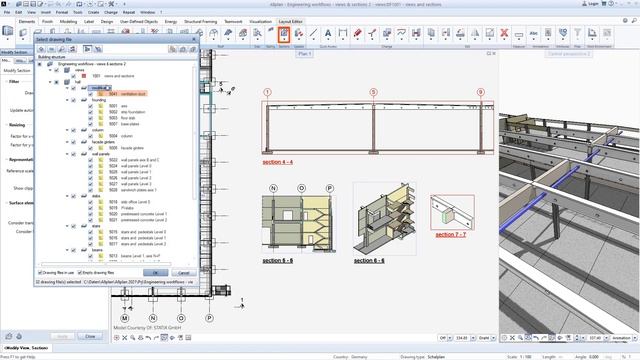Click the vertical scrollbar in the building structure tree
Image resolution: width=640 pixels, height=360 pixels.
click(194, 133)
